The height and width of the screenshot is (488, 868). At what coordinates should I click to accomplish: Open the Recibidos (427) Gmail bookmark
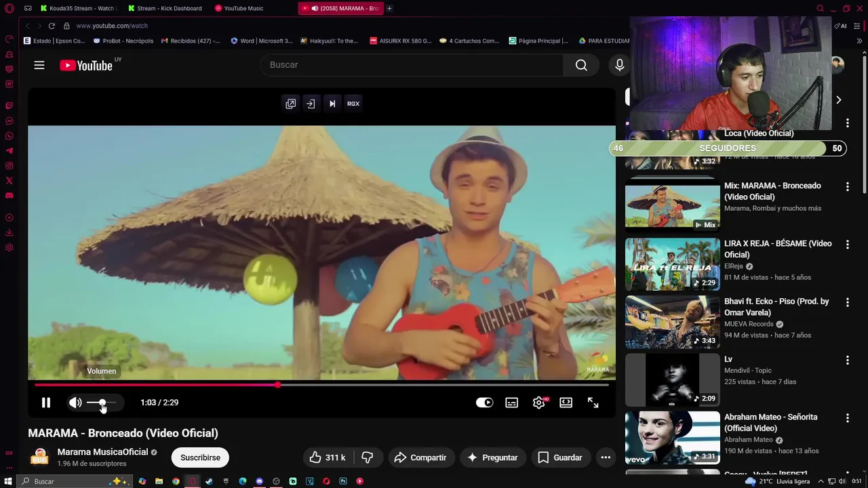[191, 41]
